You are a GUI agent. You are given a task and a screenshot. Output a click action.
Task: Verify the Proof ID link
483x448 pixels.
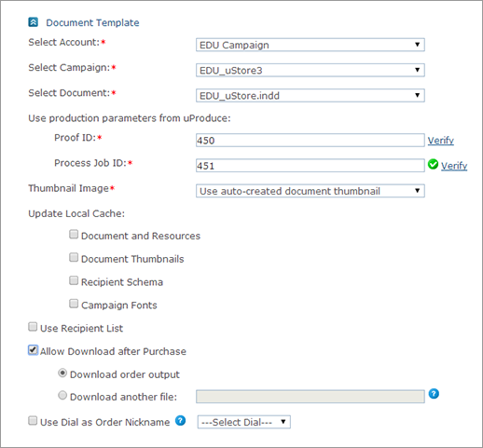tap(440, 141)
